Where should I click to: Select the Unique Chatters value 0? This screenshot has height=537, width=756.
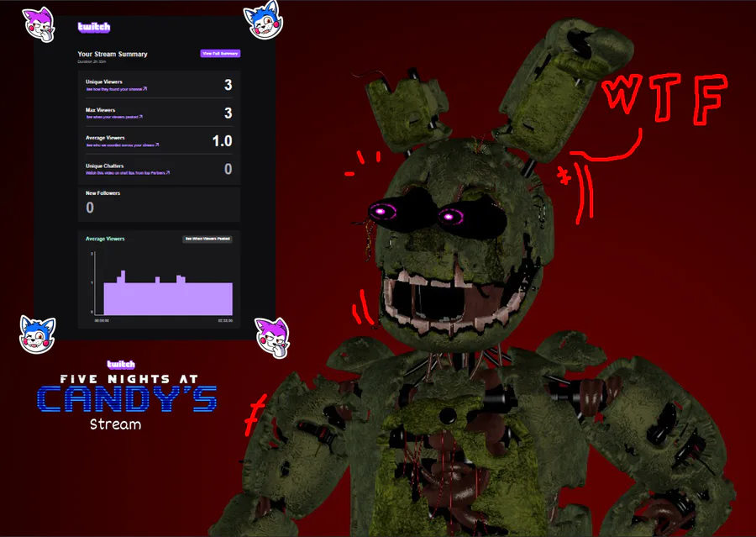point(228,169)
